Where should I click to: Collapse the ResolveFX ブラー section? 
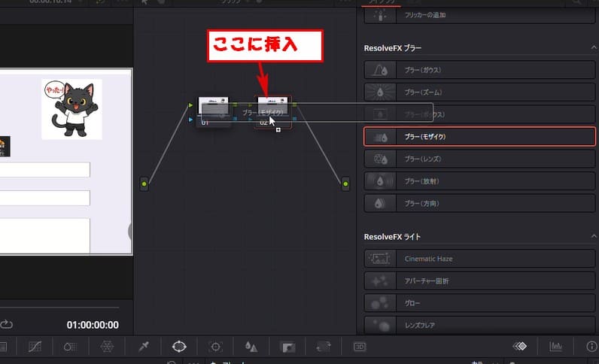[592, 48]
